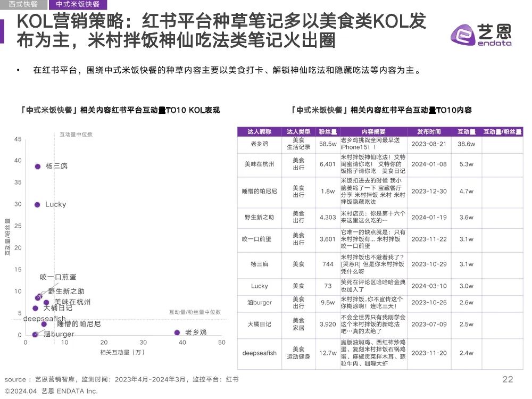Click the 6,401 follower count cell
Screen dimensions: 532x399
point(328,164)
